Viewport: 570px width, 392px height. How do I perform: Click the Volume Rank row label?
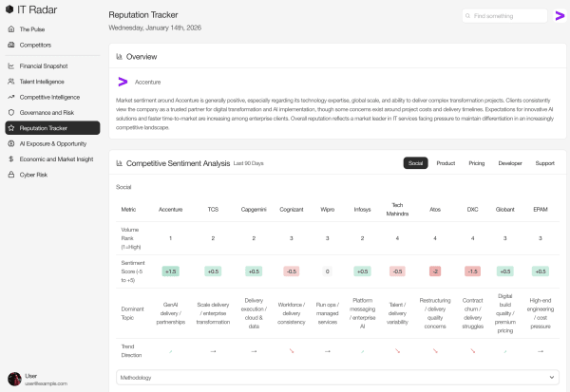click(131, 238)
